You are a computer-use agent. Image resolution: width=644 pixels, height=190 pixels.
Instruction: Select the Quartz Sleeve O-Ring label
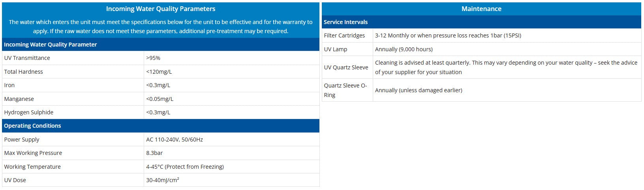pyautogui.click(x=345, y=90)
